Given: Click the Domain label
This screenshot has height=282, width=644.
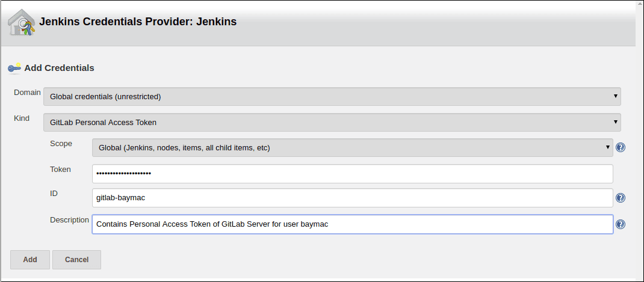Looking at the screenshot, I should click(x=27, y=93).
